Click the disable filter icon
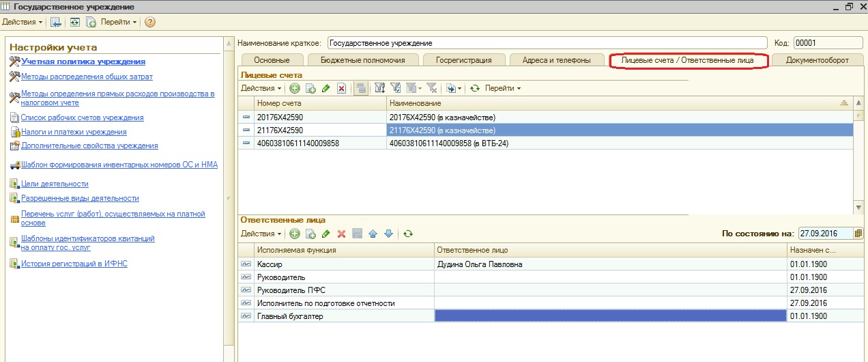 (x=431, y=88)
